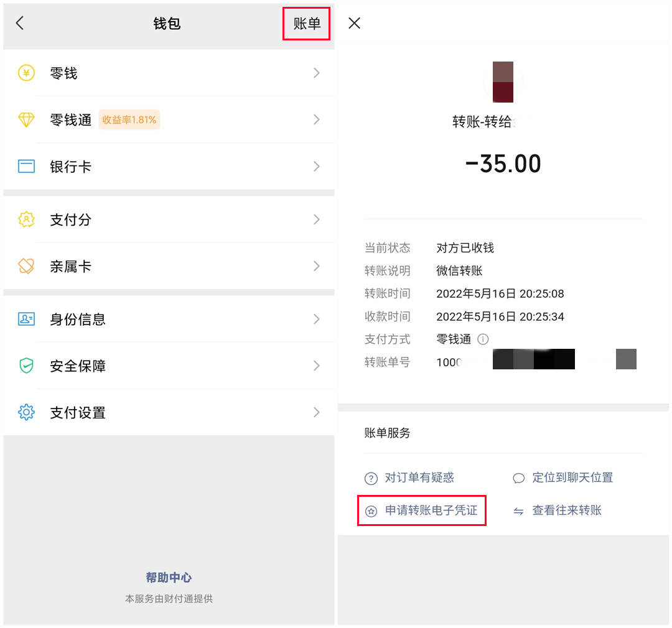Click the question mark icon beside 对订单有疑惑
The height and width of the screenshot is (628, 672).
tap(371, 478)
